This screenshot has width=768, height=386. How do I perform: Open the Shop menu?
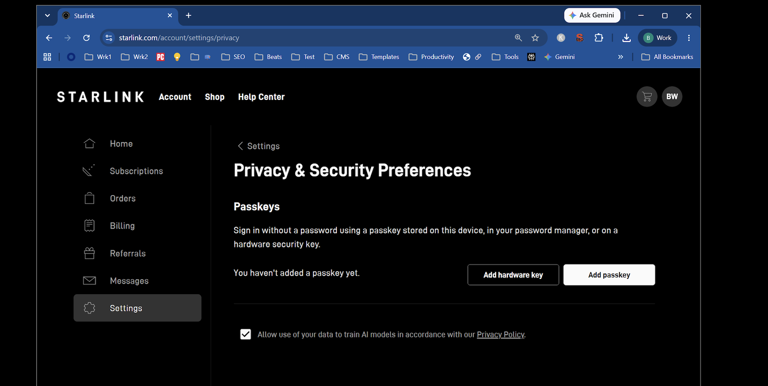coord(215,97)
